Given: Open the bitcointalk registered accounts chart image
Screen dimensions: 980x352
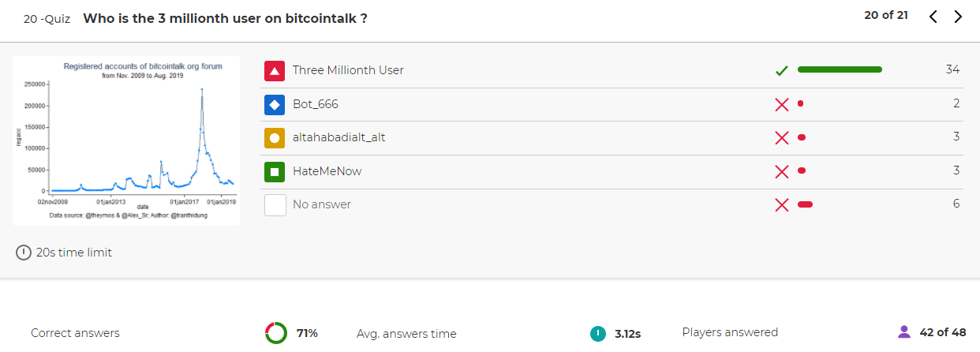Looking at the screenshot, I should click(x=126, y=140).
